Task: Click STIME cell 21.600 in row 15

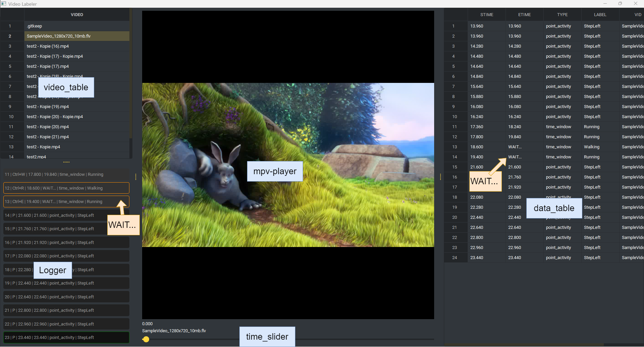Action: (x=487, y=167)
